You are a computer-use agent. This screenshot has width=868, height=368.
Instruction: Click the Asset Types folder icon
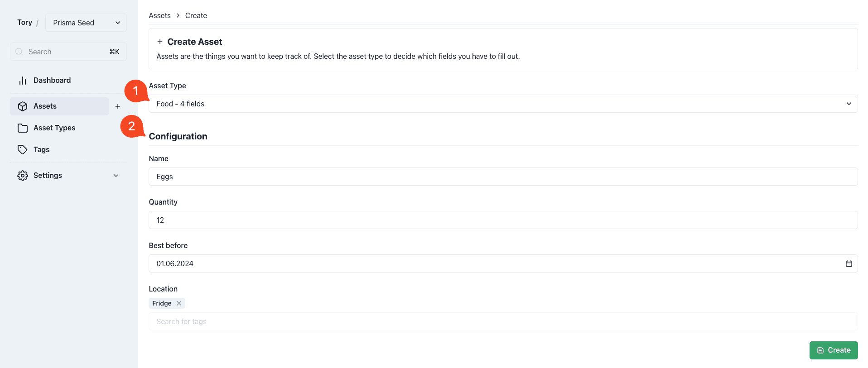[23, 128]
